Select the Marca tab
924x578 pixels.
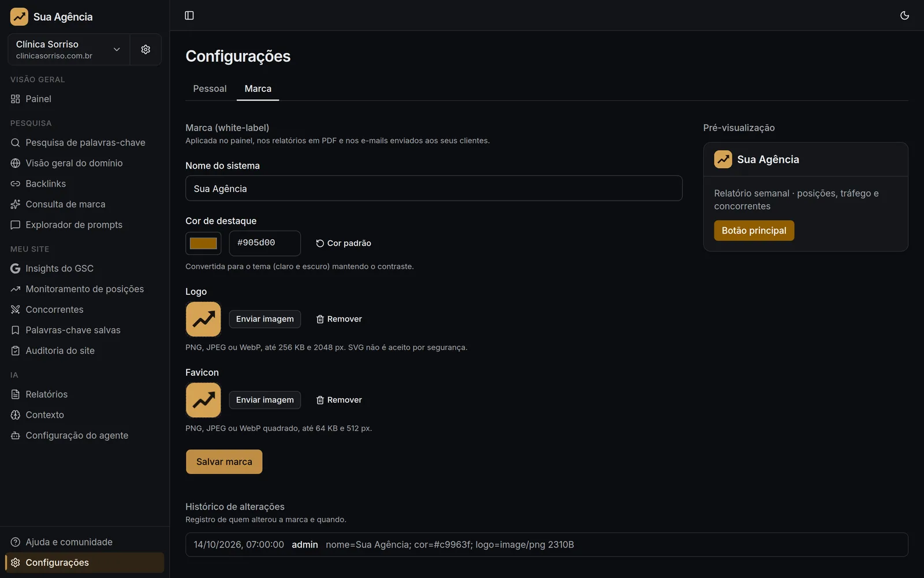(258, 88)
